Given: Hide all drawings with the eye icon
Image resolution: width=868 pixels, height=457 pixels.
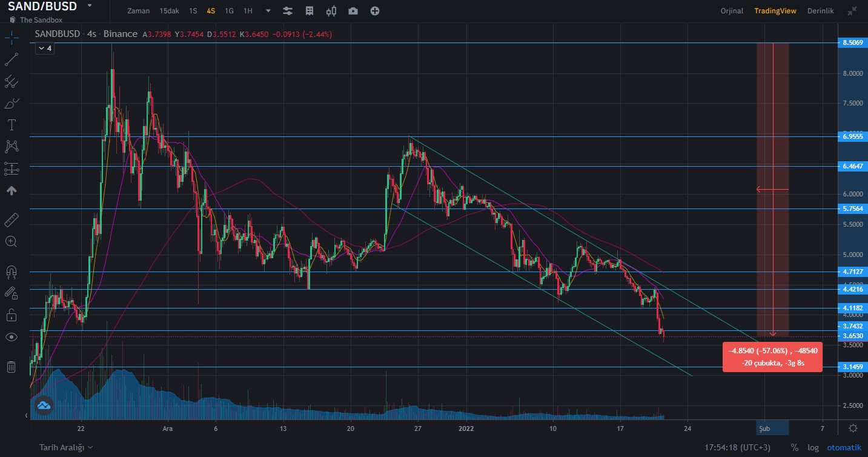Looking at the screenshot, I should (x=12, y=337).
